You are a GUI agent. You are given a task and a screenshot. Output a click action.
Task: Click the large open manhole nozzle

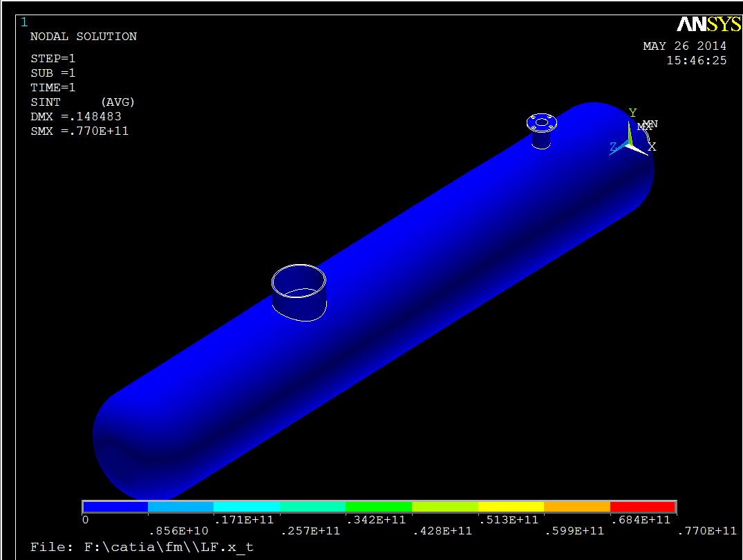point(299,292)
